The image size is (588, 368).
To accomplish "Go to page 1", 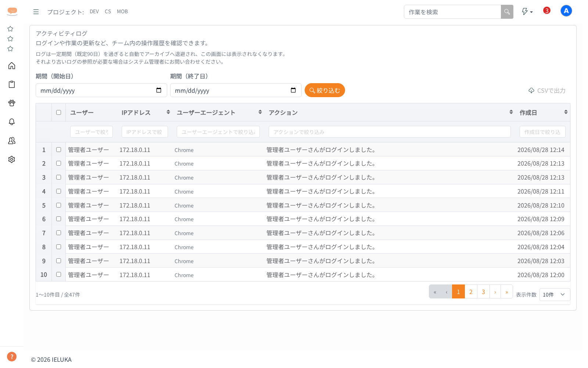I will (458, 292).
